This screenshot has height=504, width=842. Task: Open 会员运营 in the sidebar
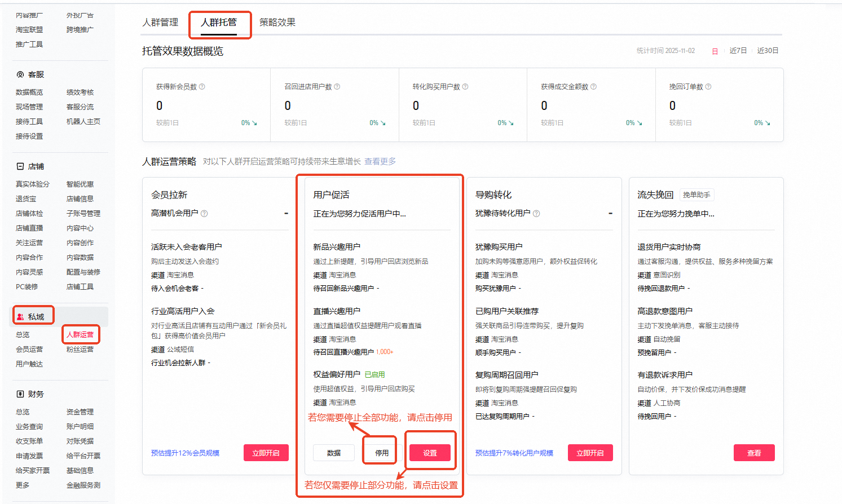(29, 350)
